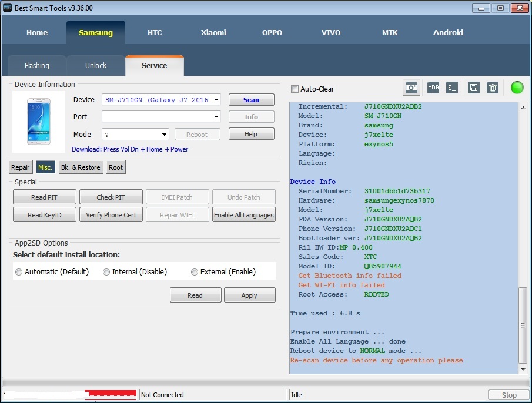Click the App2SD Apply button
Viewport: 532px width, 403px height.
click(x=250, y=295)
